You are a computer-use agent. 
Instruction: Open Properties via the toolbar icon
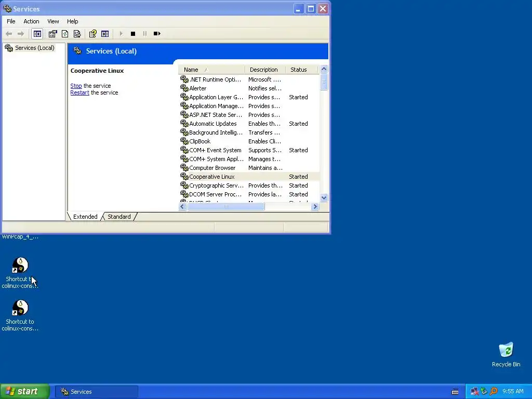pos(52,34)
